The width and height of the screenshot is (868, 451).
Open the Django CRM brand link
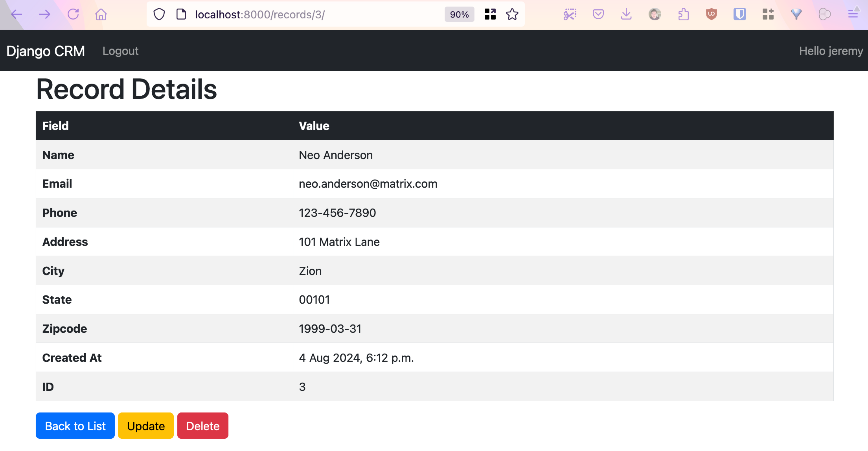pos(45,51)
